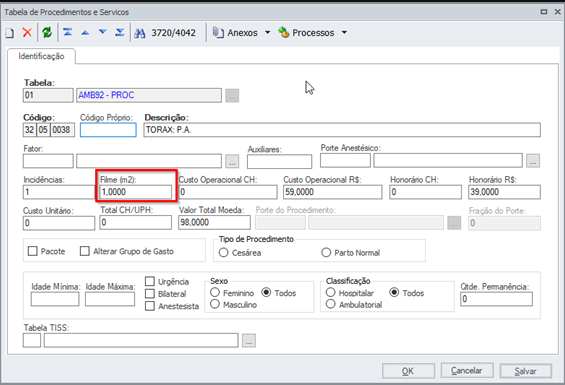Select the Identificação tab

point(41,56)
